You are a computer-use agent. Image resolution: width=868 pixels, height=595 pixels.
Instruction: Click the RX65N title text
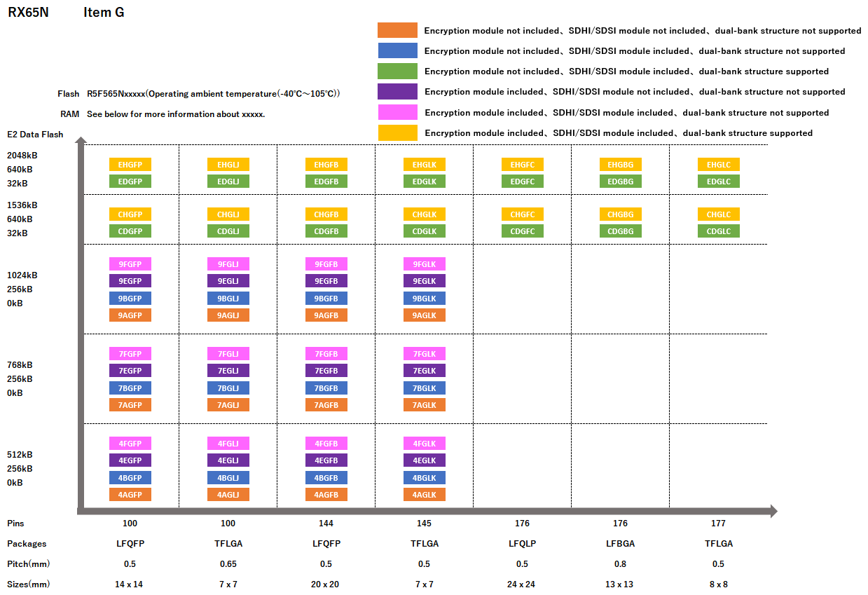tap(28, 13)
